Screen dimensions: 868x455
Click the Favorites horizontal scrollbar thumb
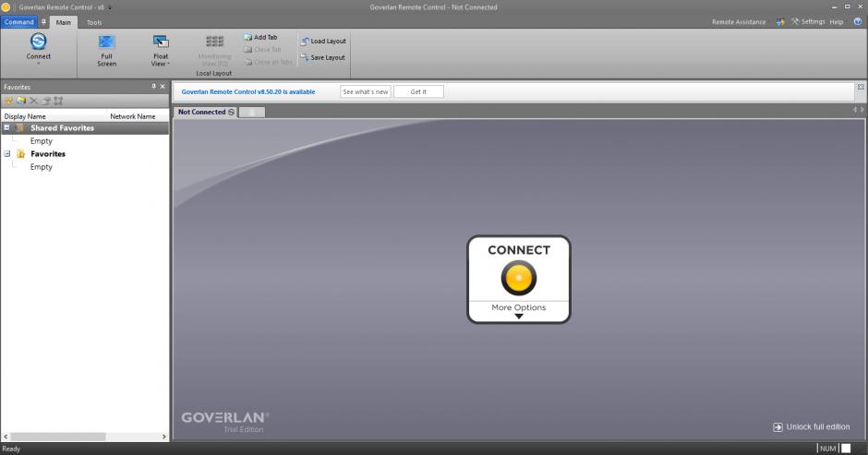[x=58, y=437]
